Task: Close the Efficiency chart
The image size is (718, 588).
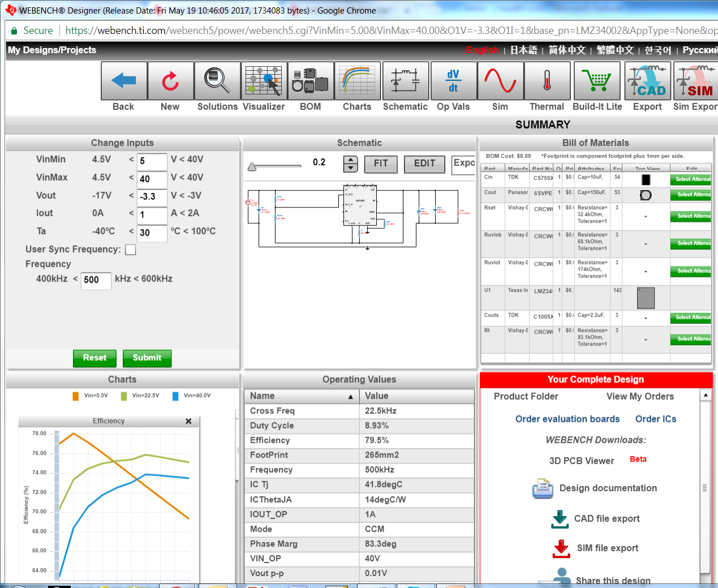Action: tap(188, 421)
